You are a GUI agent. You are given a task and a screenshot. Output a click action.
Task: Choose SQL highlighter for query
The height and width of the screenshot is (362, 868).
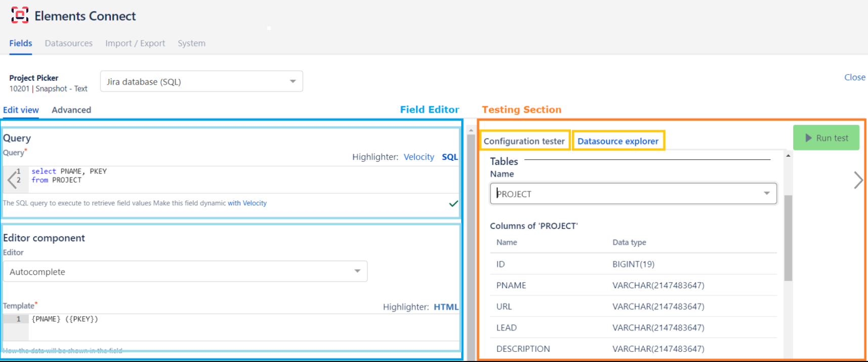pyautogui.click(x=449, y=157)
